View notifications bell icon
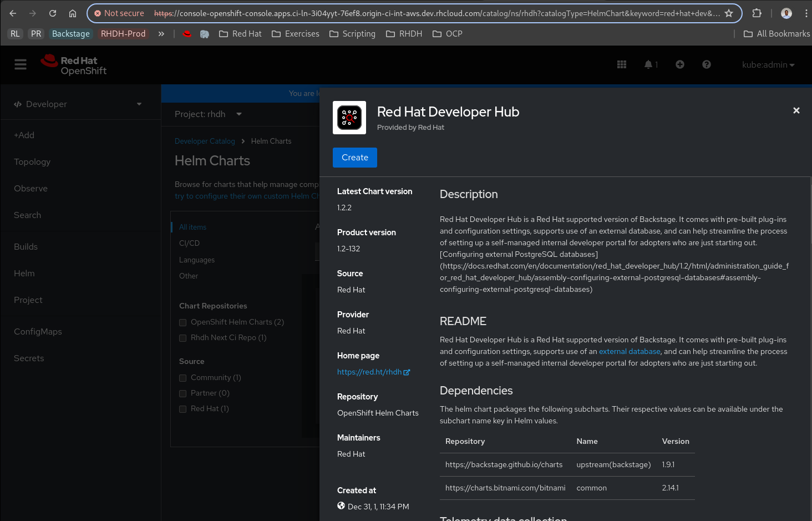Screen dimensions: 812x521 [648, 65]
